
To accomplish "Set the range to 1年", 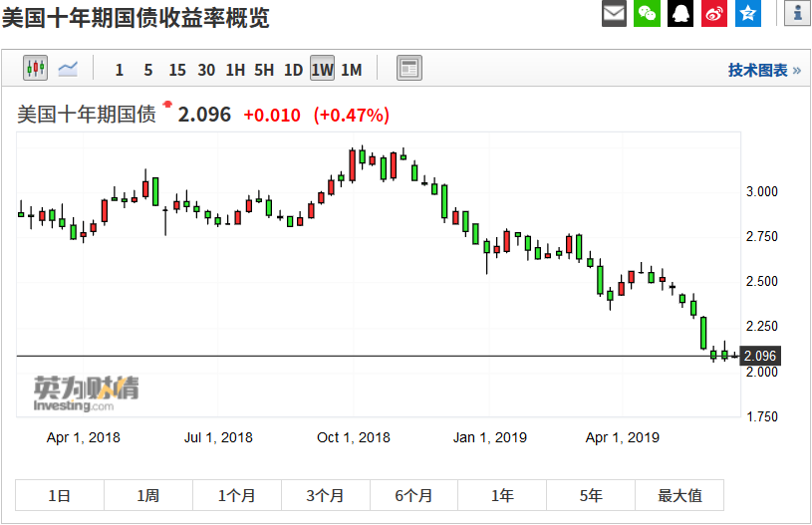I will point(502,495).
